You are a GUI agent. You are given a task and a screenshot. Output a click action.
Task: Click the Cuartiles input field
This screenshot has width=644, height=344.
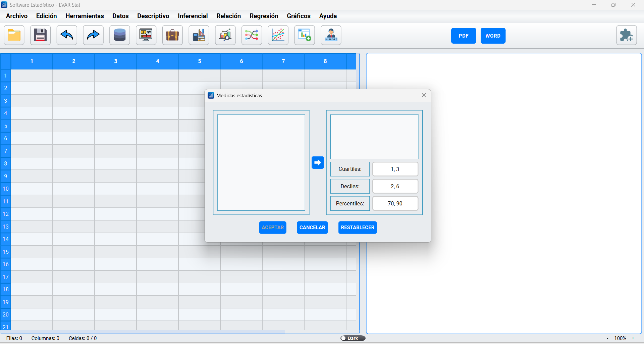tap(395, 169)
